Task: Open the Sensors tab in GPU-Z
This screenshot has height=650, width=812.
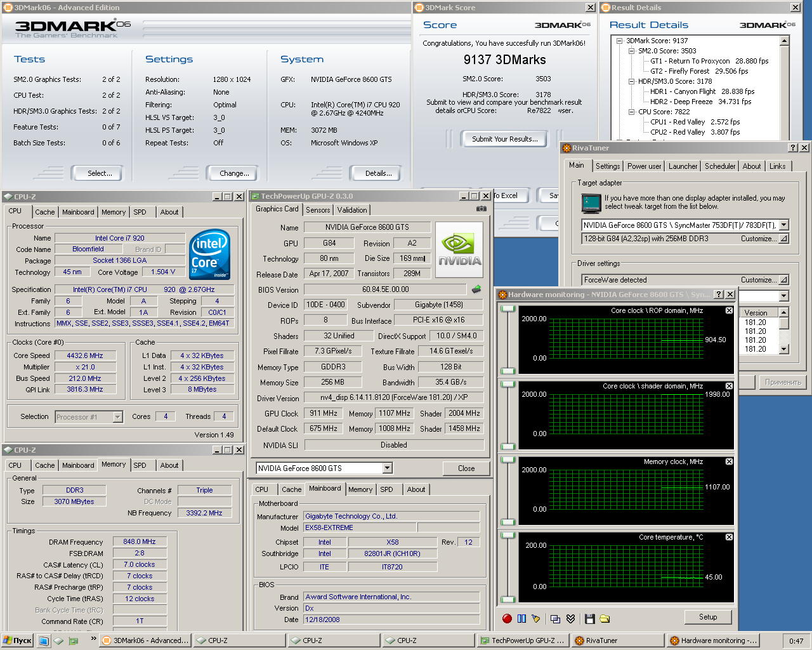Action: pyautogui.click(x=318, y=210)
